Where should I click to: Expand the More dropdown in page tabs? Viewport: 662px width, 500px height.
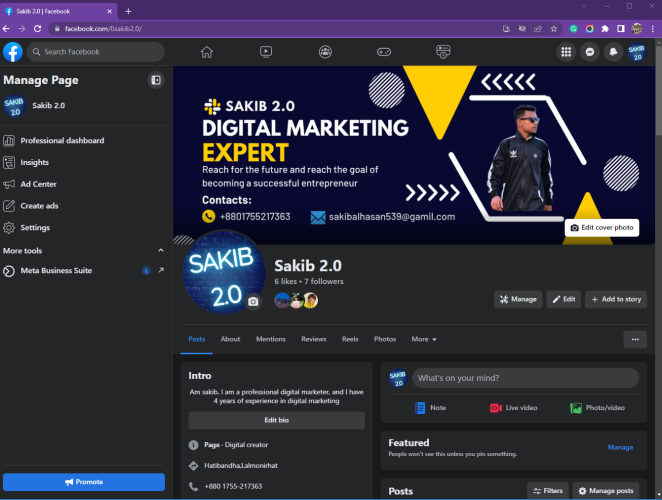pos(424,339)
